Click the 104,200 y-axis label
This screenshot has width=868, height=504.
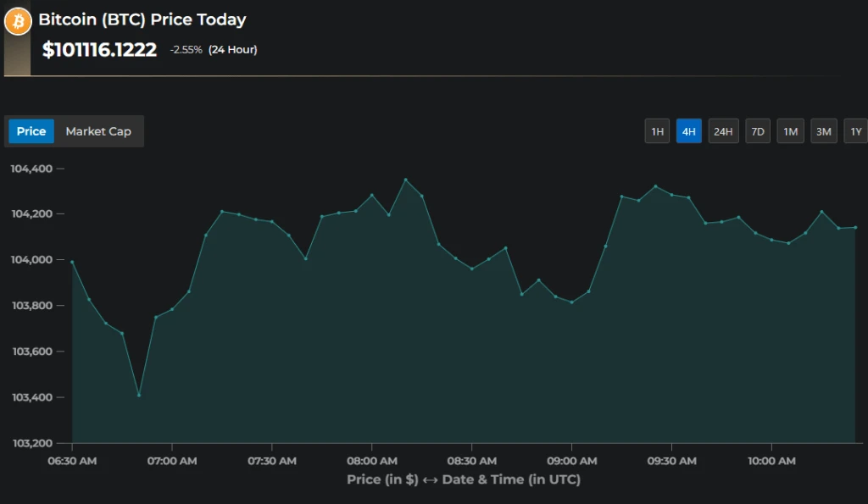tap(31, 214)
